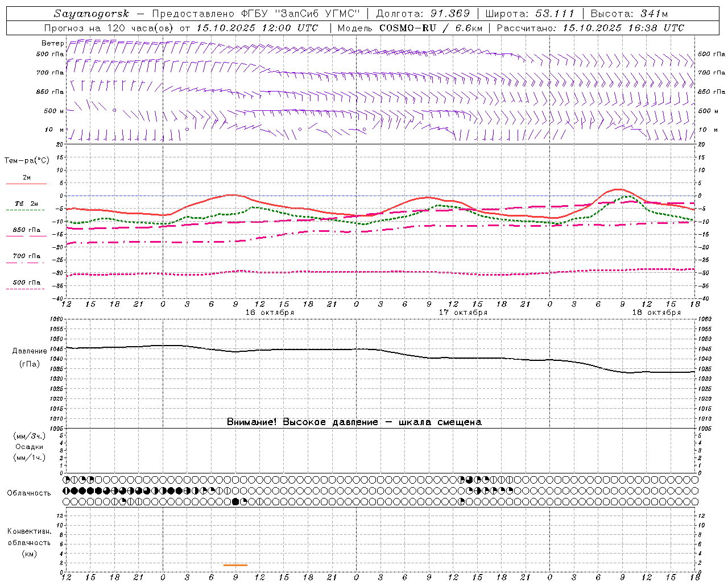728x582 pixels.
Task: Click the orange convective cloud bar
Action: pyautogui.click(x=235, y=565)
